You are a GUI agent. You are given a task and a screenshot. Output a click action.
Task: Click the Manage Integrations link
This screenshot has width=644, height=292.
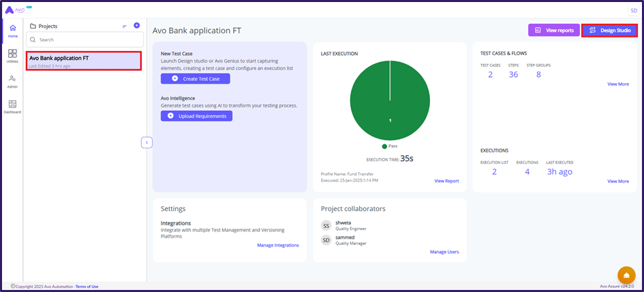pyautogui.click(x=277, y=245)
